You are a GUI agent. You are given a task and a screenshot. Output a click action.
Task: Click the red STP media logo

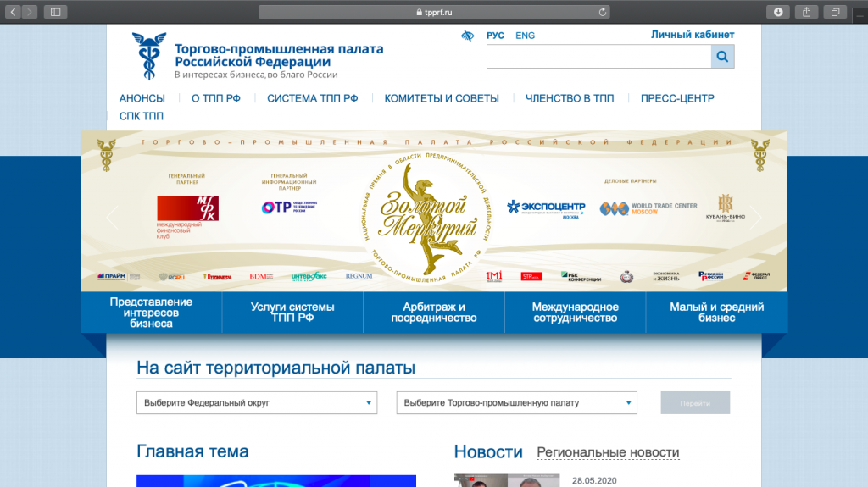[531, 276]
